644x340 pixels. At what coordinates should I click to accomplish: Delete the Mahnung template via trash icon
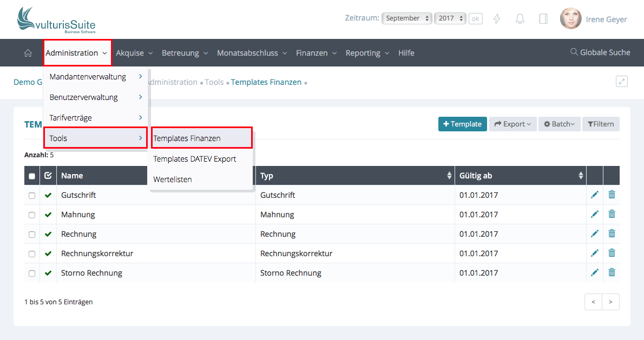point(612,215)
